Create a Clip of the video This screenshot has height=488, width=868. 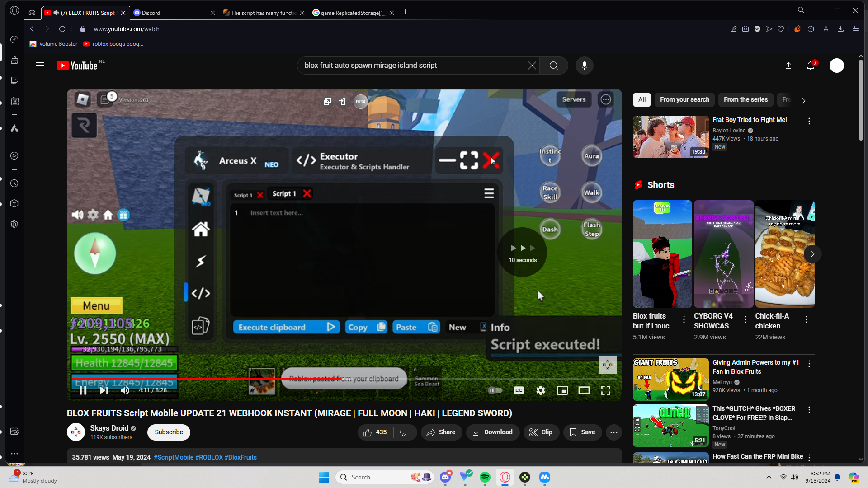[x=541, y=432]
